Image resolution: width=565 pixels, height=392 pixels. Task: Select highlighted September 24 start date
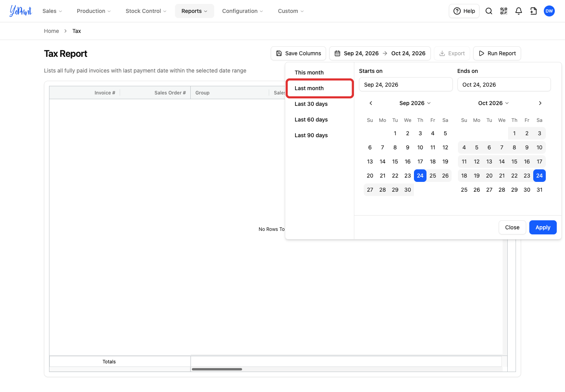tap(420, 176)
